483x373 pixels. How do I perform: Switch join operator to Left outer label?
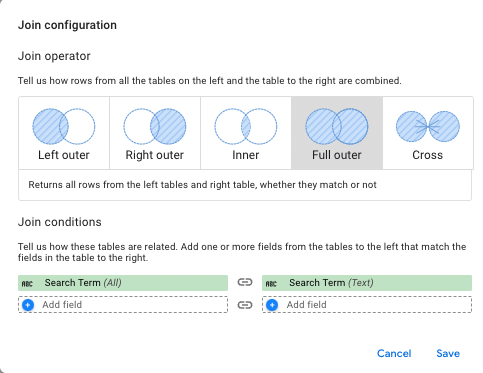coord(64,155)
